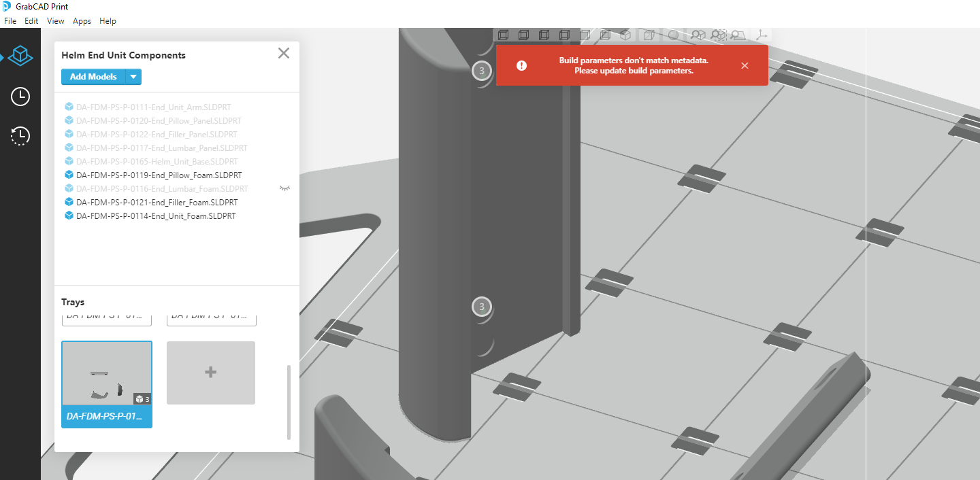Open the Project panel cube icon in sidebar
The width and height of the screenshot is (980, 480).
point(20,57)
